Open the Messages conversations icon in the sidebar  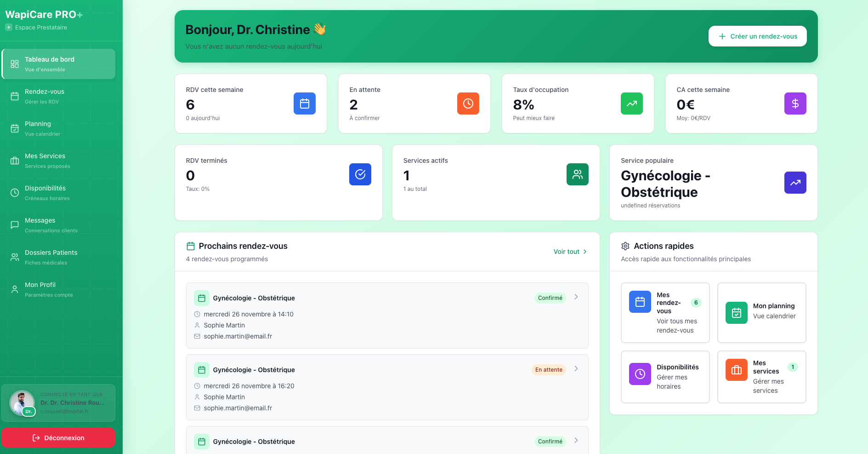click(14, 224)
